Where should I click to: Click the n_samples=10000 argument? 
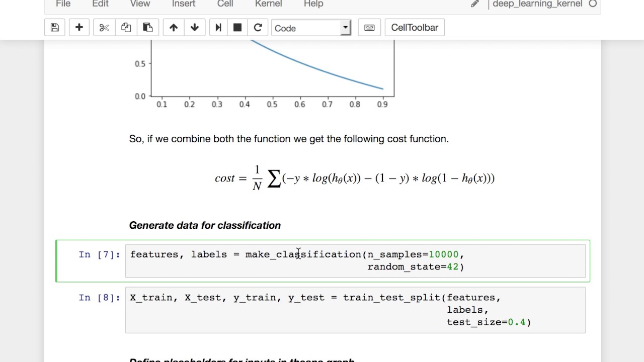point(413,254)
